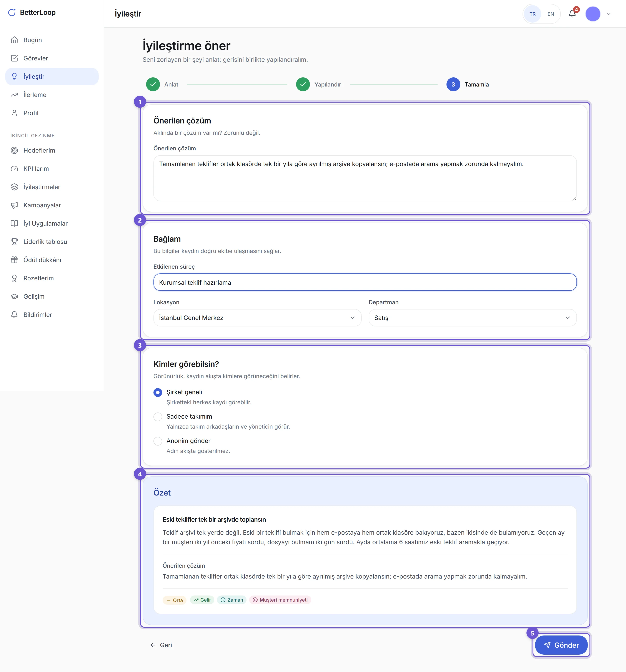Viewport: 626px width, 672px height.
Task: Open Görevler from the sidebar
Action: [x=52, y=58]
